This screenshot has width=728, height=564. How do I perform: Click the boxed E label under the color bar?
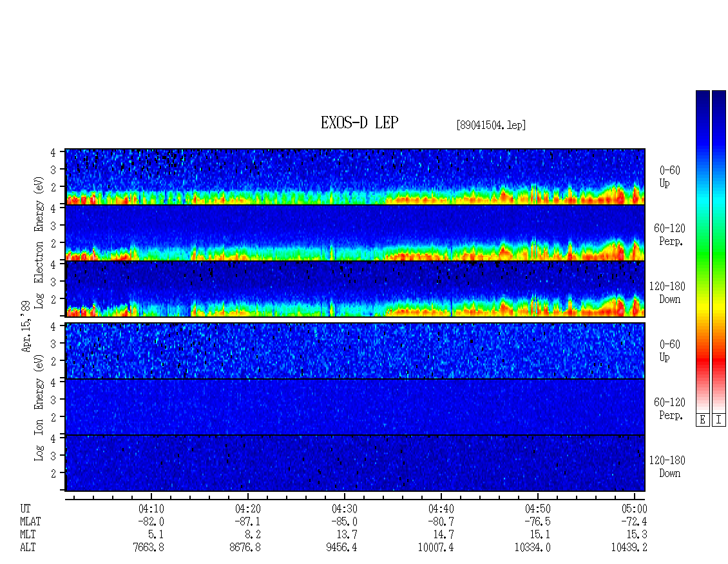pos(702,420)
